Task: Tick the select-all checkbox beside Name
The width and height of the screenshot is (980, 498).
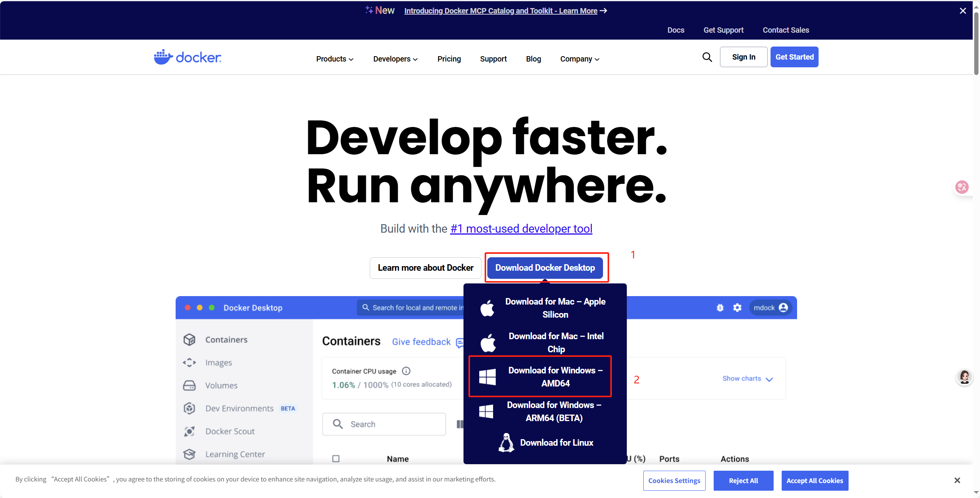Action: pos(336,458)
